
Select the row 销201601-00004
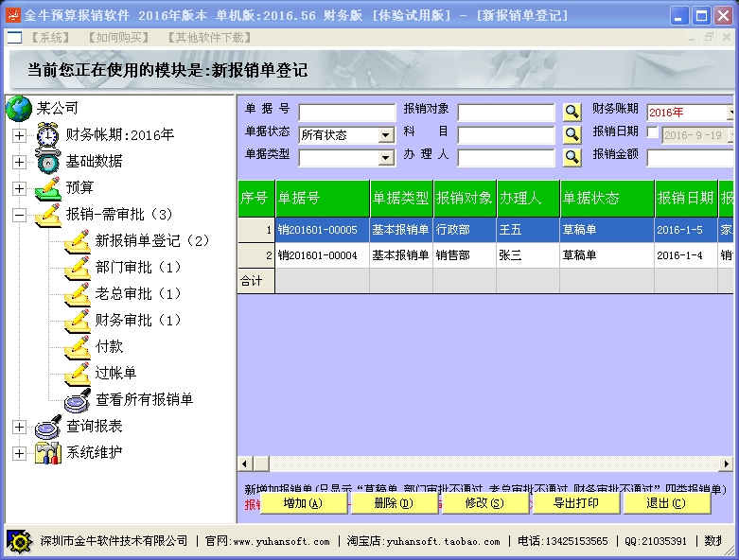pos(485,255)
